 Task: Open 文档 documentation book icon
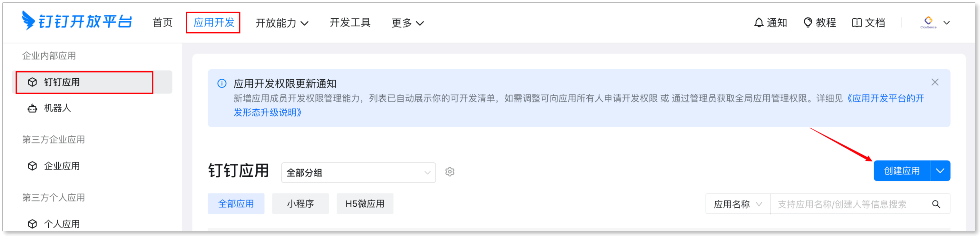(857, 23)
